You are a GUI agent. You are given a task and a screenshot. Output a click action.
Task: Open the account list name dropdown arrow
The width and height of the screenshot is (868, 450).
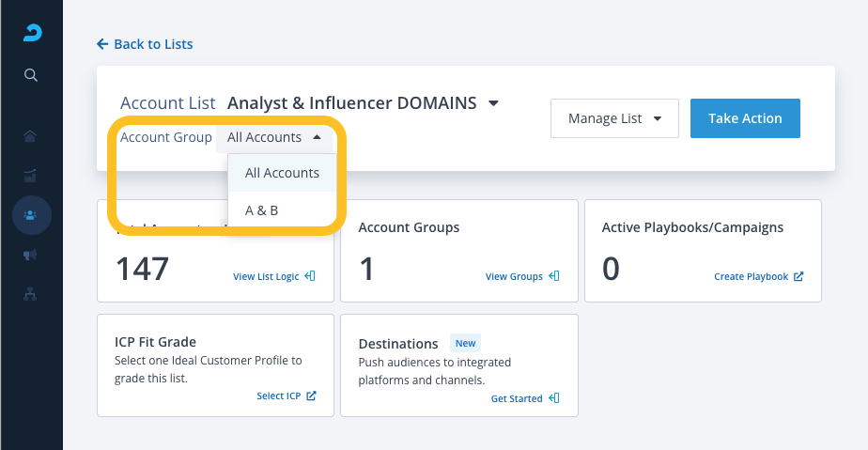point(493,103)
